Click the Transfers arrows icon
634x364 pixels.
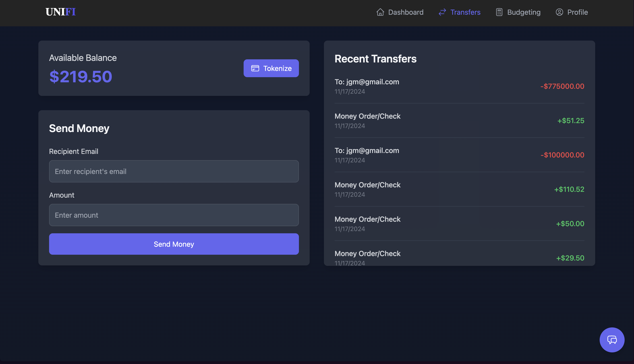click(x=442, y=12)
